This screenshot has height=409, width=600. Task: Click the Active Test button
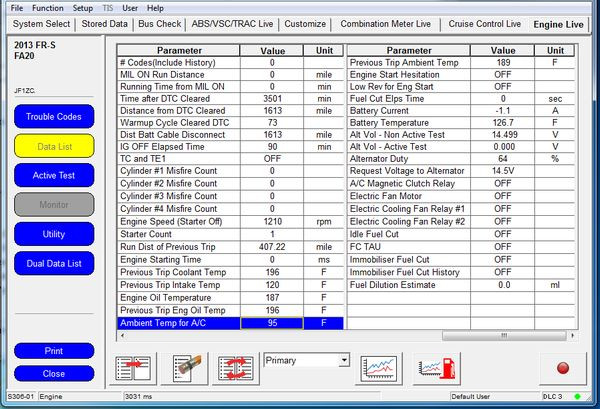(53, 175)
